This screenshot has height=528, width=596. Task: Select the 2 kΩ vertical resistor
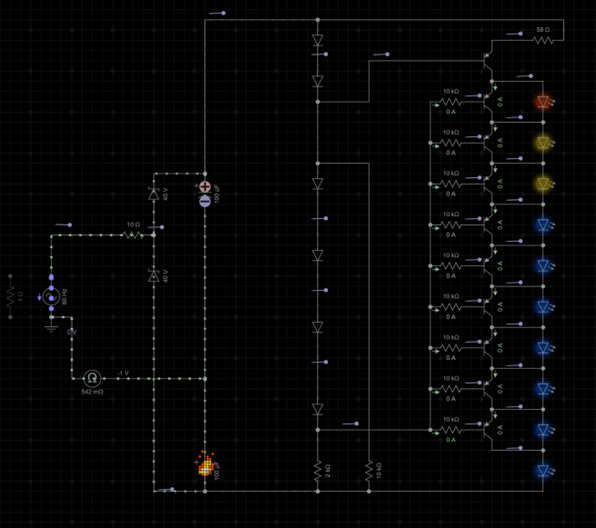[318, 471]
